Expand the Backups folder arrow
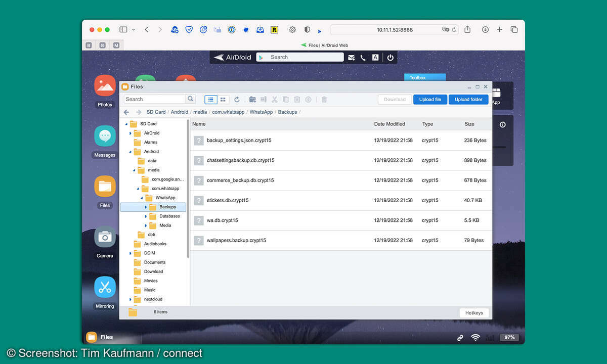The image size is (607, 364). point(146,207)
